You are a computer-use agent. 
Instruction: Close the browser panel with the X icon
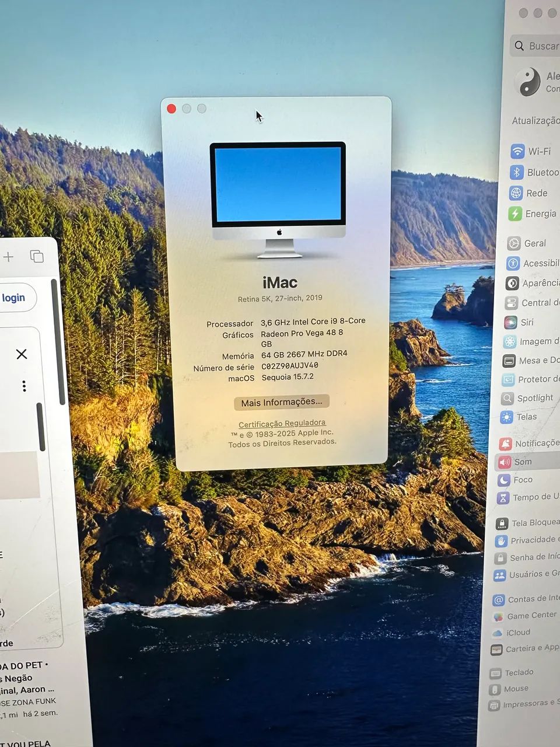click(22, 354)
